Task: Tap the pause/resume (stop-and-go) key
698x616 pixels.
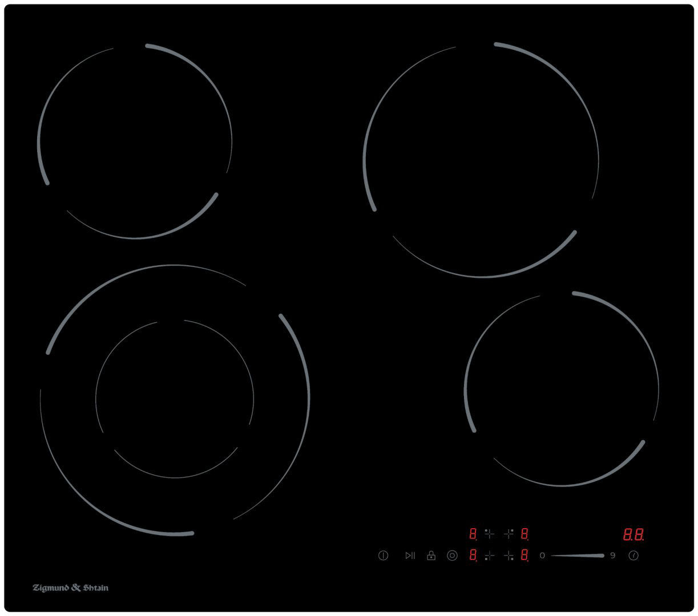Action: click(x=410, y=556)
